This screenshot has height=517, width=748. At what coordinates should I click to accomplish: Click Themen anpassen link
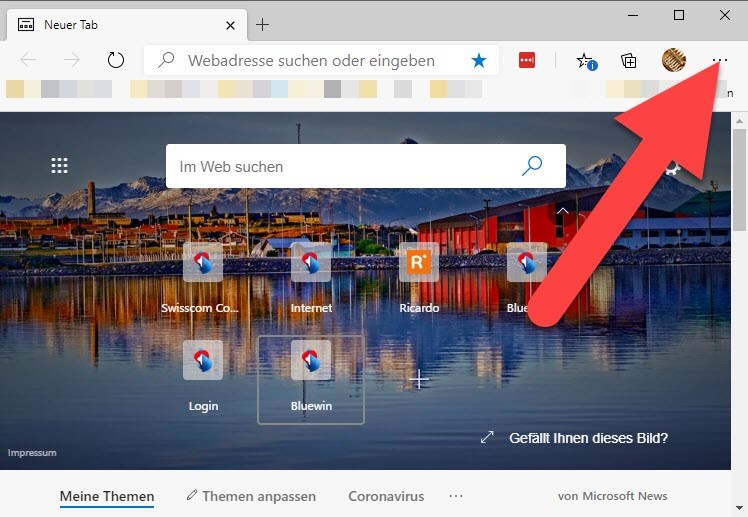pos(251,496)
